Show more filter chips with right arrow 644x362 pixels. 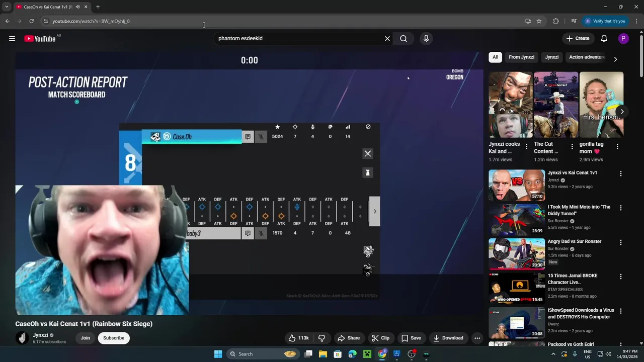point(615,59)
